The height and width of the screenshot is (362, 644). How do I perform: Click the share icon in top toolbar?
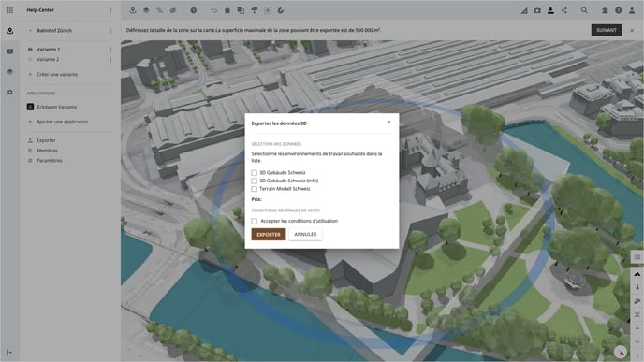[x=564, y=10]
